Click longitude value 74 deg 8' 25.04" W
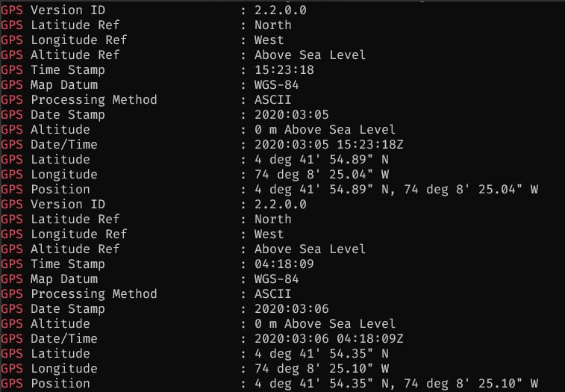 tap(322, 175)
